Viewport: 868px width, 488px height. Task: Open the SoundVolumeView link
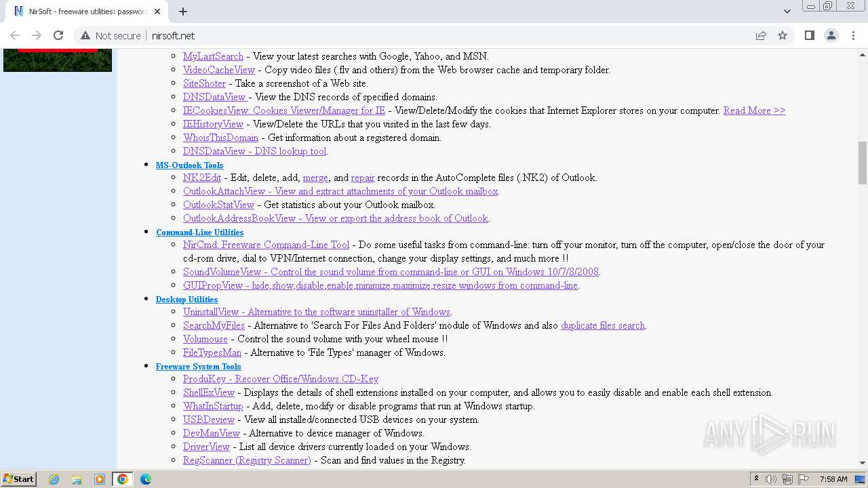coord(391,272)
